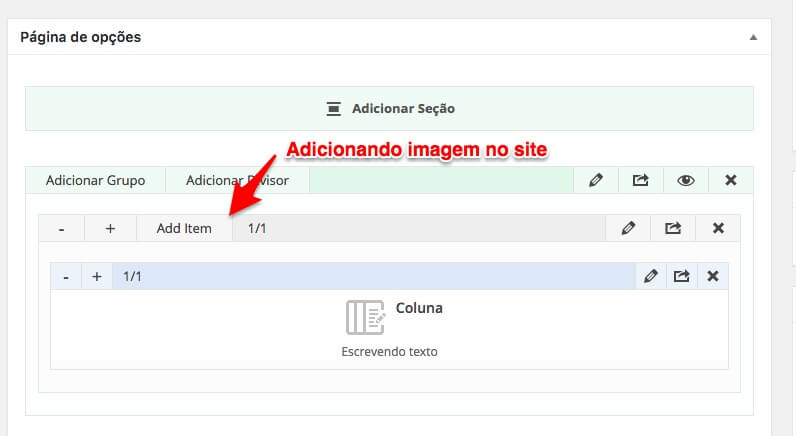Click the Adicionar Seção button
This screenshot has width=796, height=436.
[x=389, y=108]
